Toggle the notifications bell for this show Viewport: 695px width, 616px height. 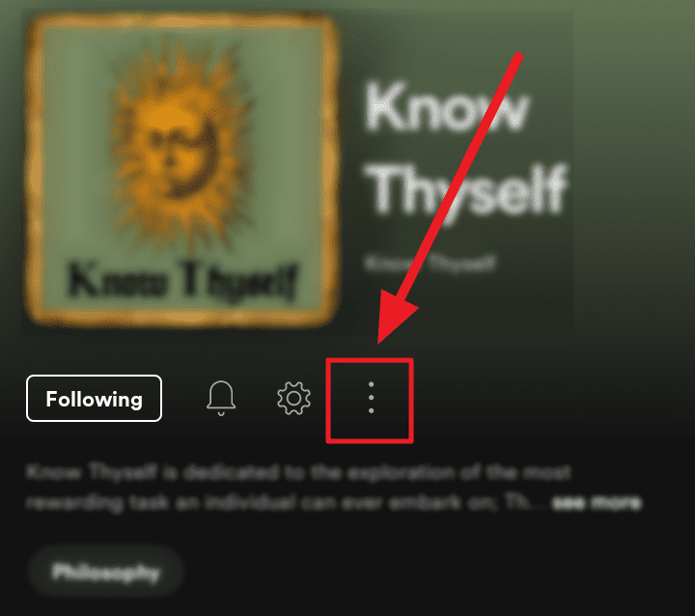[221, 398]
